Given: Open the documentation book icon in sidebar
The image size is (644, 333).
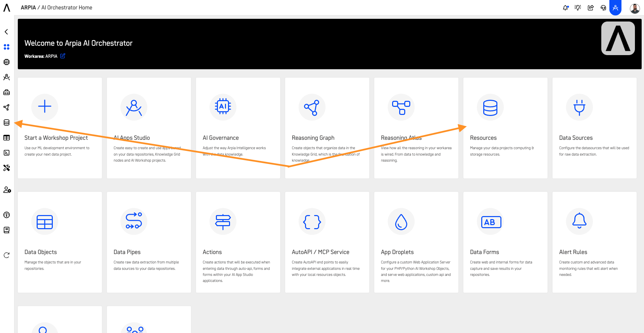Looking at the screenshot, I should pos(6,230).
